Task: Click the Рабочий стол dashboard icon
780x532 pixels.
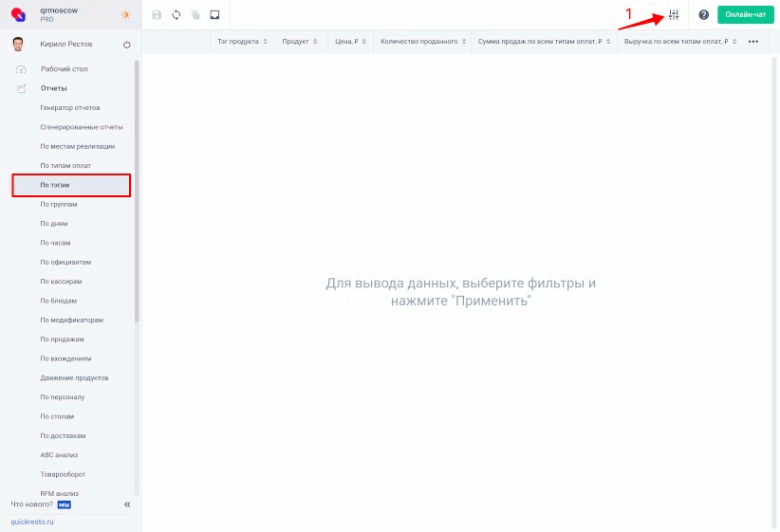Action: pyautogui.click(x=21, y=69)
